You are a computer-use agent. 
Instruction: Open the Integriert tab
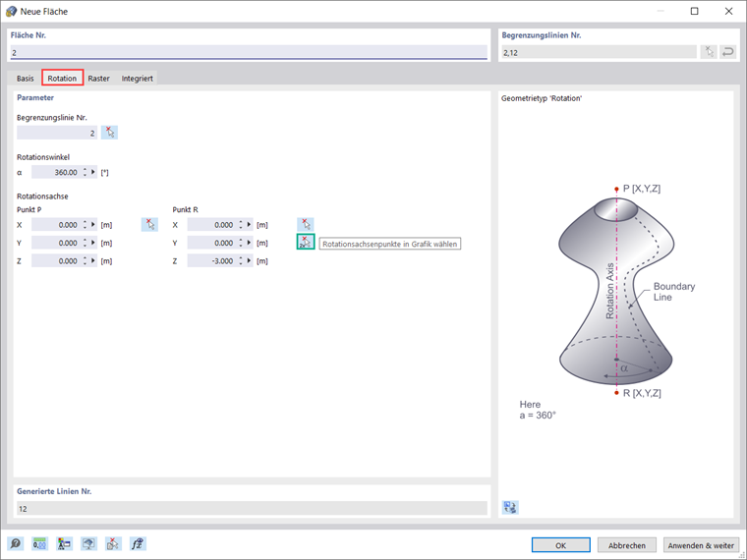[x=138, y=78]
